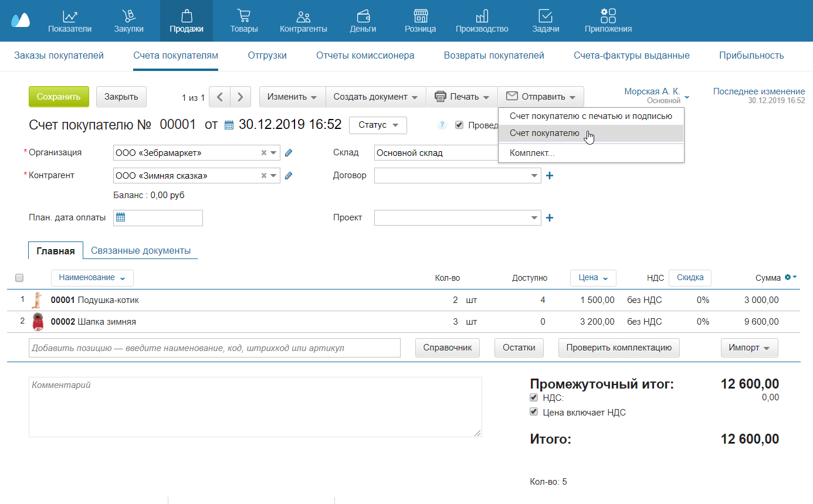Click into the Комментарий text area

(255, 407)
